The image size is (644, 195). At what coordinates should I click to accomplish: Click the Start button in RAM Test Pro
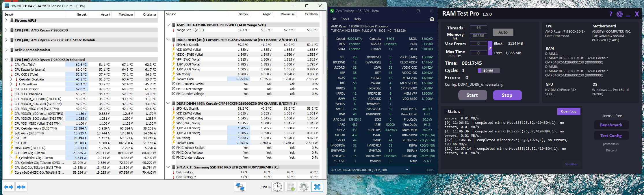coord(472,95)
